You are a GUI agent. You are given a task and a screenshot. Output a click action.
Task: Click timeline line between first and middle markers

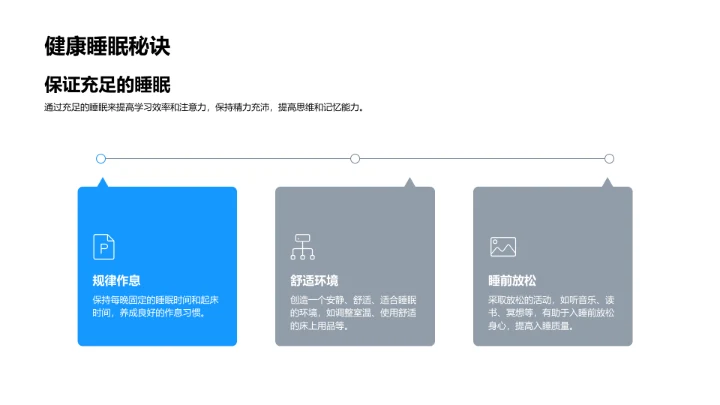pos(228,158)
